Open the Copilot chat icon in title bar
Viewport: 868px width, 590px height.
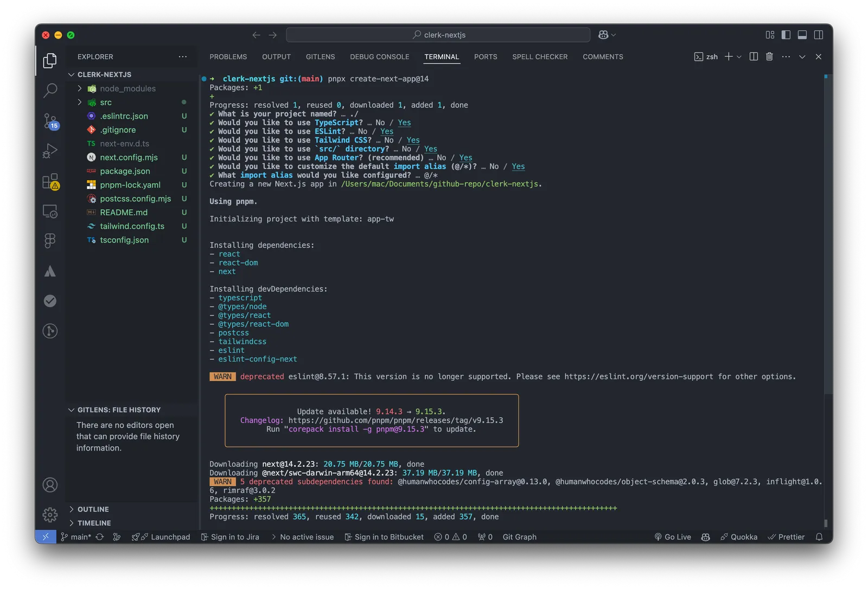coord(603,35)
